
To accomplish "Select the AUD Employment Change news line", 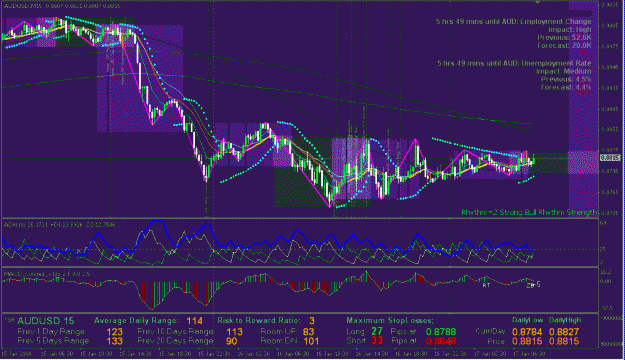I will pyautogui.click(x=513, y=22).
